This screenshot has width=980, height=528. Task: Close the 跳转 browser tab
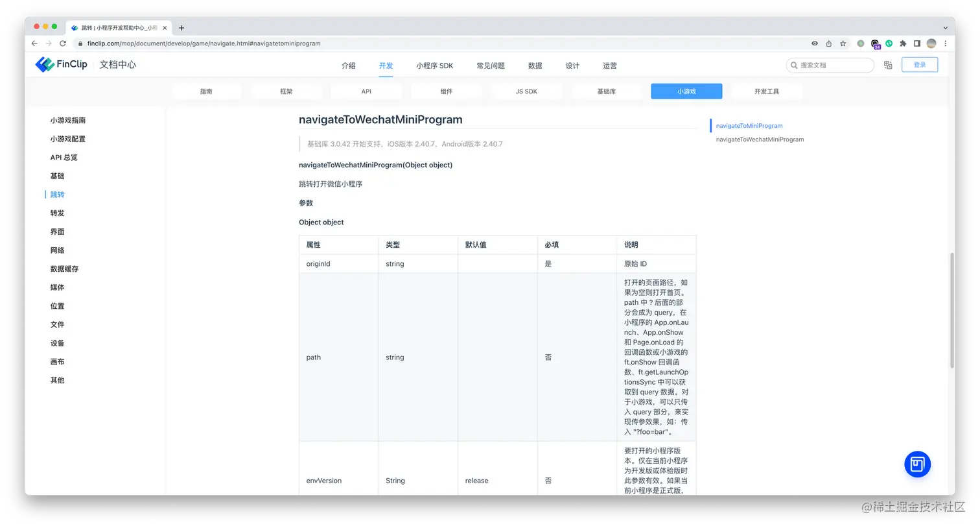[x=165, y=28]
